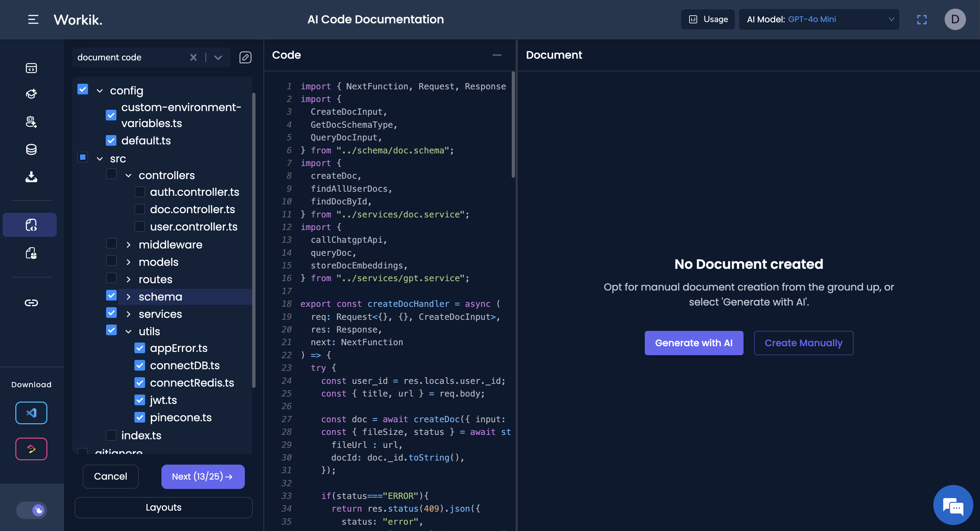
Task: Check doc.controller.ts checkbox
Action: coord(140,209)
